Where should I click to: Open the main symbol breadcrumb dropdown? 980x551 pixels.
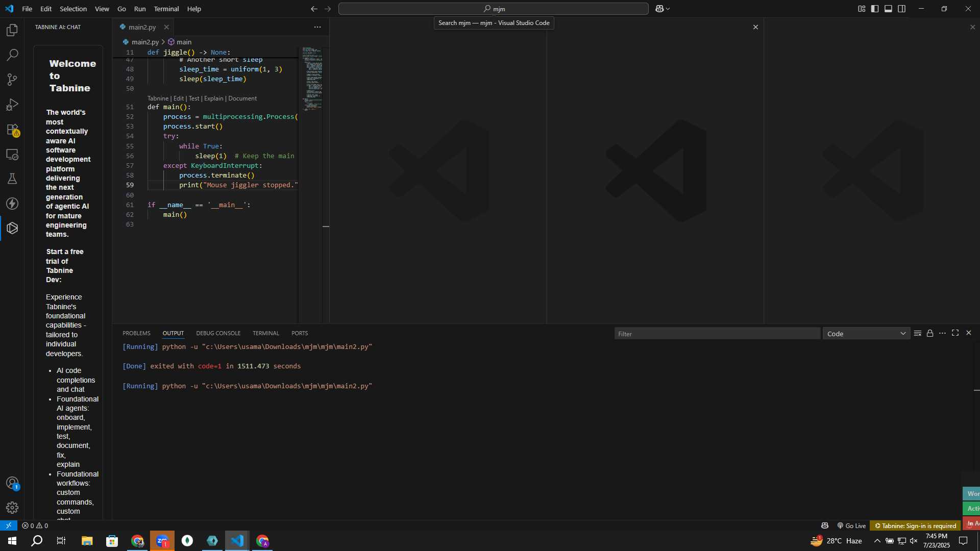(180, 42)
